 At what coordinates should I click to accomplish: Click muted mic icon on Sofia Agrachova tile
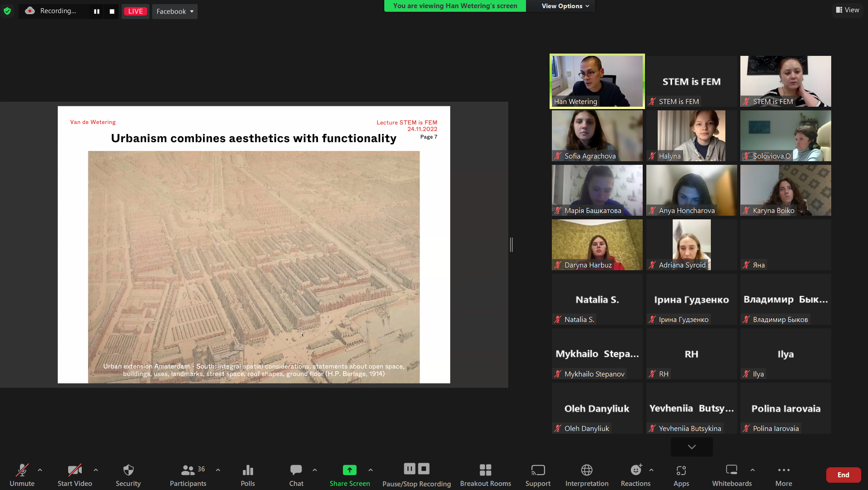point(558,156)
